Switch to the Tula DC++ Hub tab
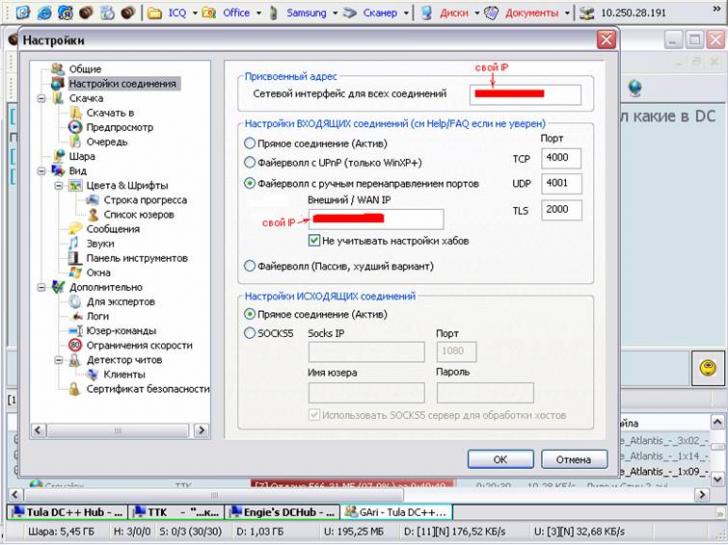This screenshot has width=728, height=545. [67, 511]
